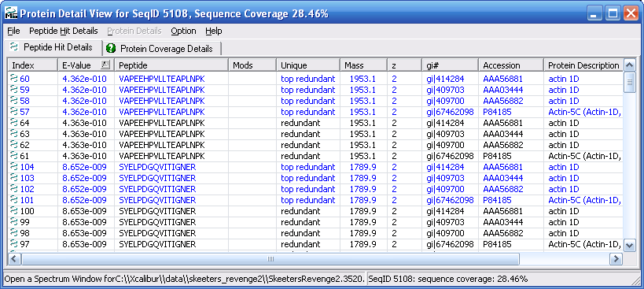Sort by the Index column header
Image resolution: width=644 pixels, height=289 pixels.
coord(33,65)
